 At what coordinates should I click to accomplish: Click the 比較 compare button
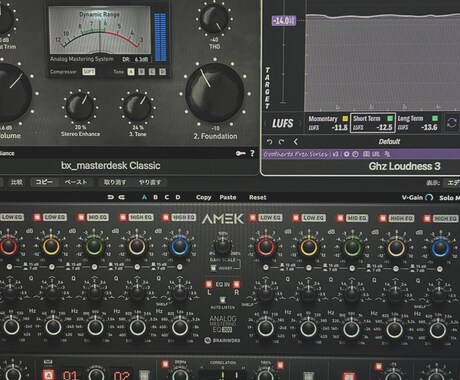[x=17, y=182]
